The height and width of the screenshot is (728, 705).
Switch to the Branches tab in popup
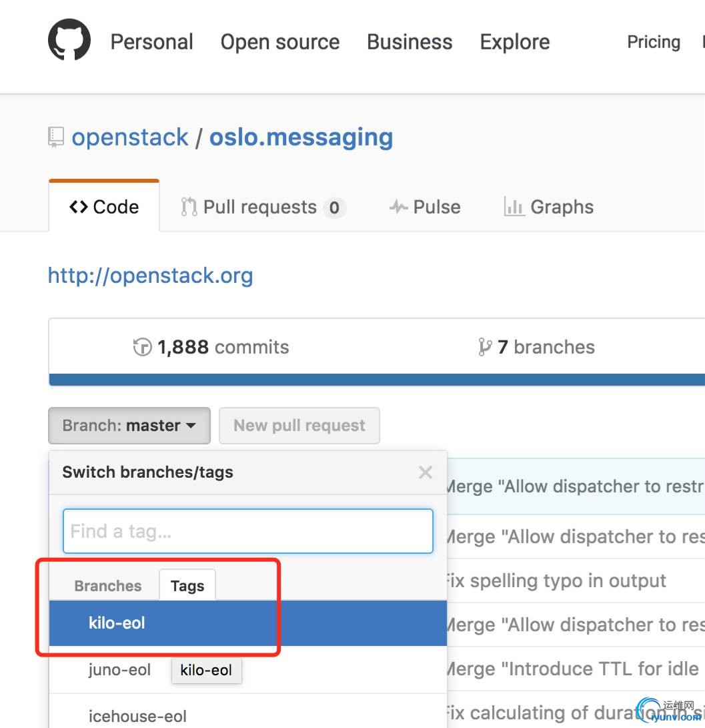pyautogui.click(x=107, y=586)
